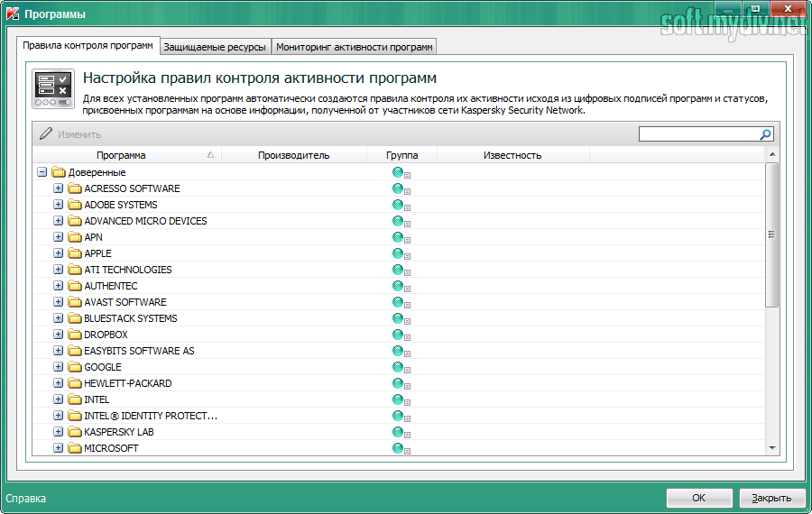Screen dimensions: 812x514
Task: Click the scrollbar down arrow
Action: pos(772,448)
